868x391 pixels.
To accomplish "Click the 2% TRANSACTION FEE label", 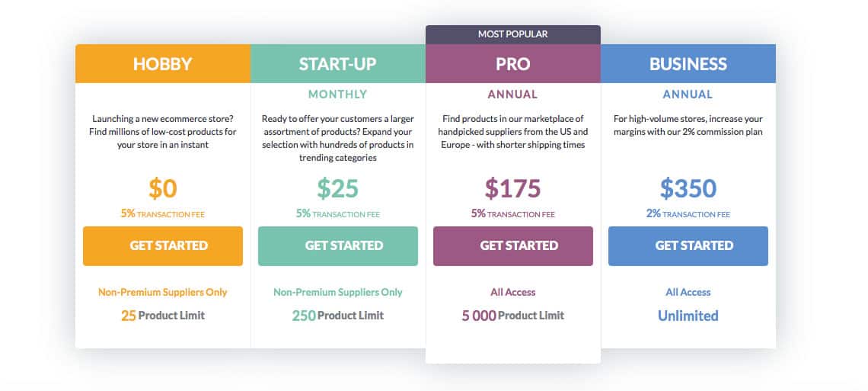I will tap(688, 213).
